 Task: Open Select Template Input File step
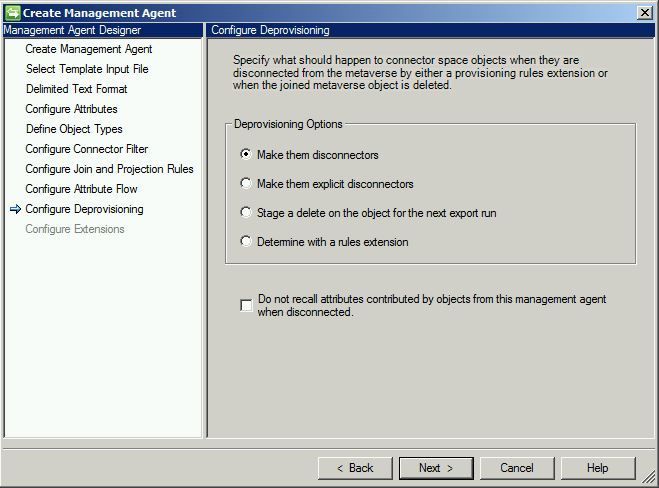(87, 69)
